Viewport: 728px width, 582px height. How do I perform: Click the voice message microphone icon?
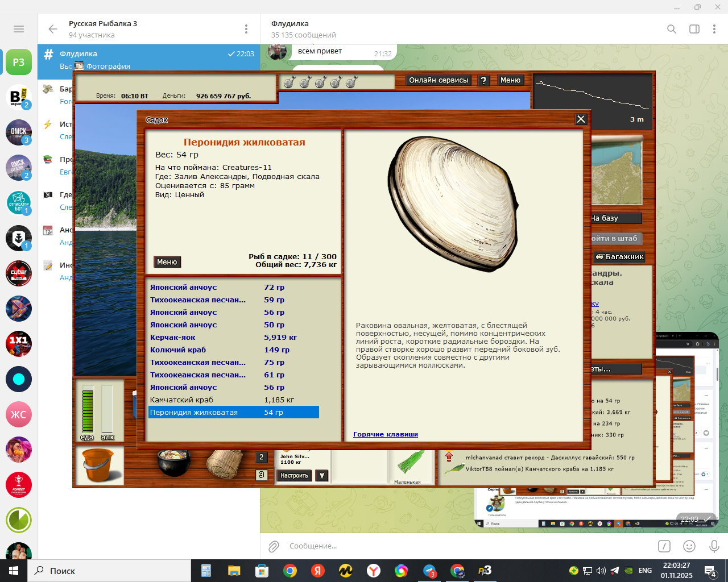click(x=714, y=546)
